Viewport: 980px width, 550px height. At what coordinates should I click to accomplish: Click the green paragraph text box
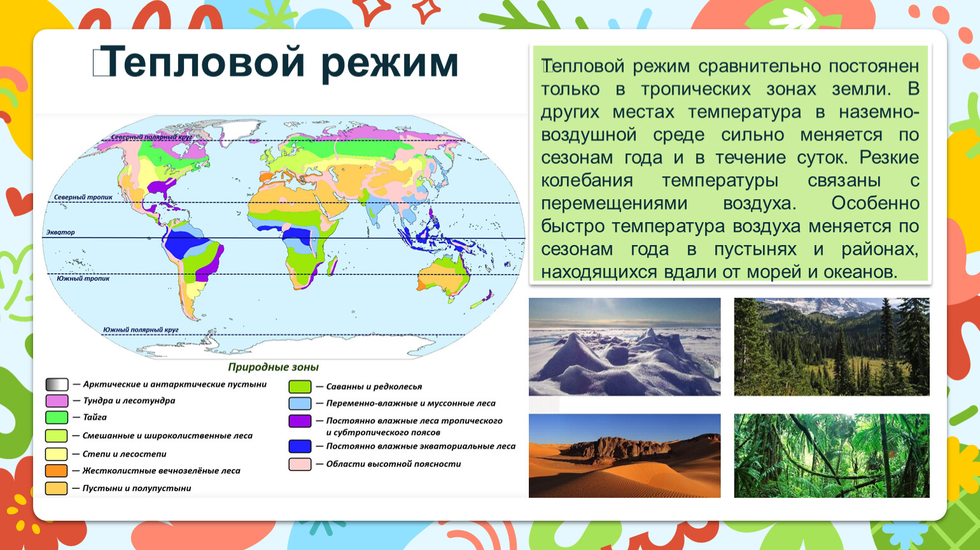730,164
